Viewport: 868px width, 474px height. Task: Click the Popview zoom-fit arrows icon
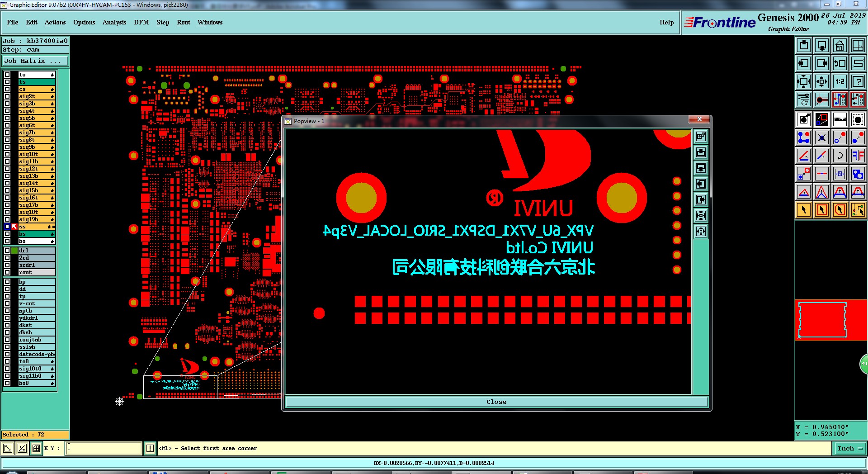point(701,215)
